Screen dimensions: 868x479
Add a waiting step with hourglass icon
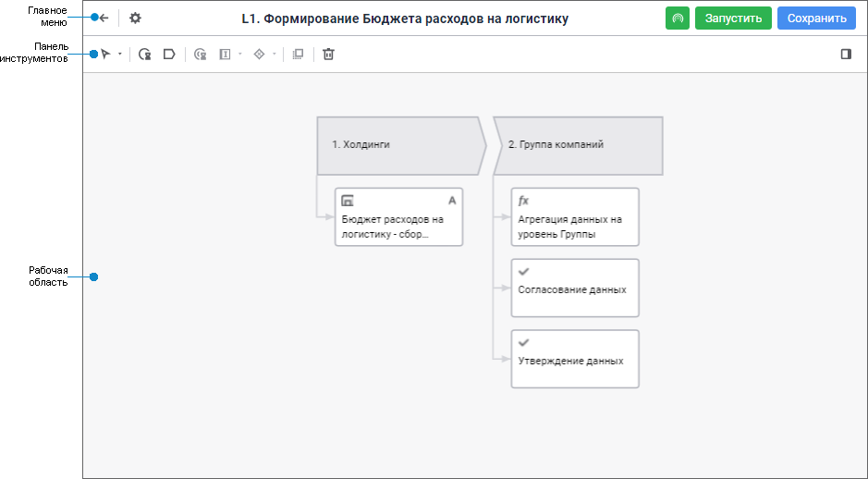click(144, 55)
